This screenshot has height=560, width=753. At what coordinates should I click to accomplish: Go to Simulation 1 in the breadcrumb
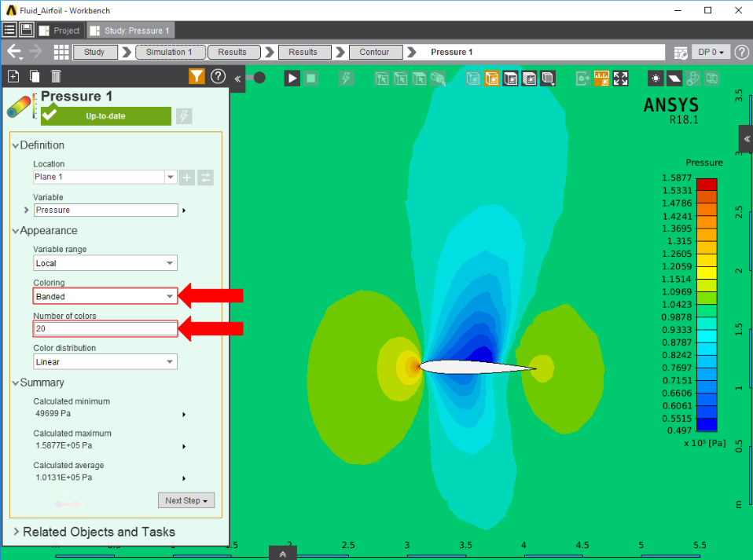(x=171, y=52)
